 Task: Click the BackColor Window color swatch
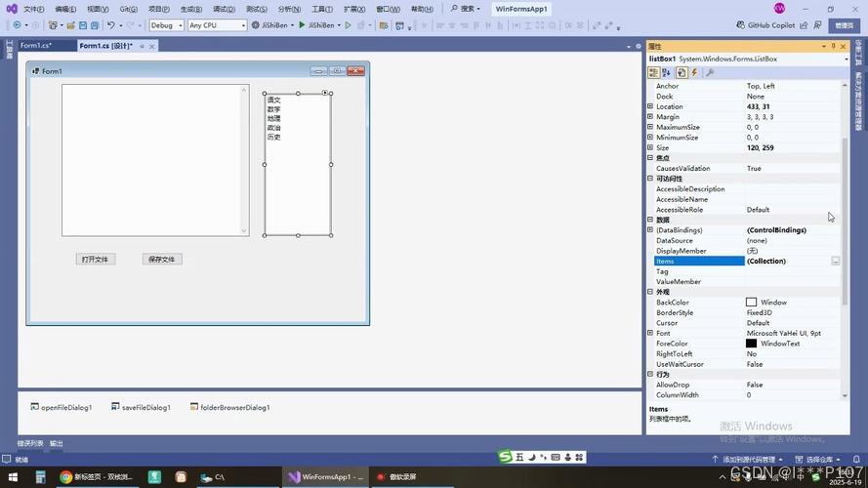(x=751, y=303)
